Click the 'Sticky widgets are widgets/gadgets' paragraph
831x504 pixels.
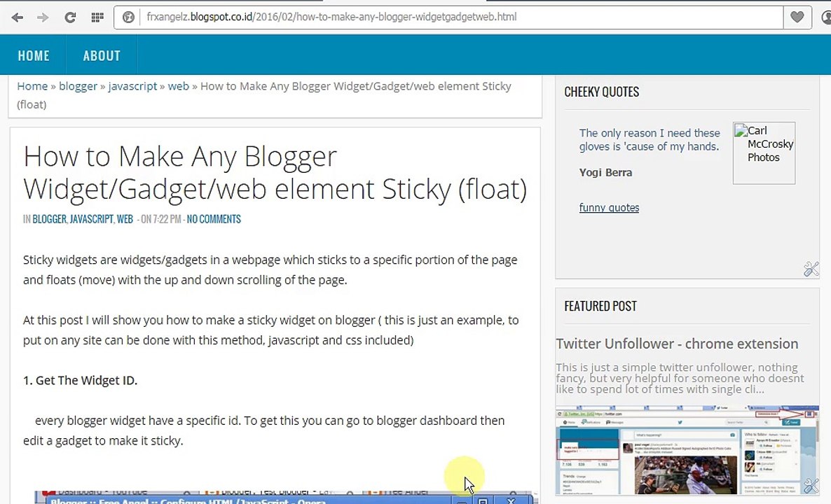[x=270, y=270]
